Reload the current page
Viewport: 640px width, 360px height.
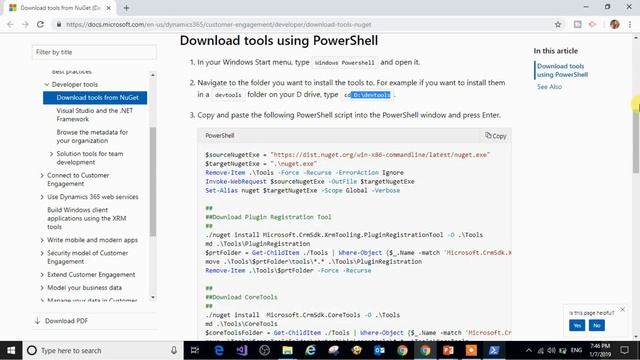pyautogui.click(x=40, y=24)
